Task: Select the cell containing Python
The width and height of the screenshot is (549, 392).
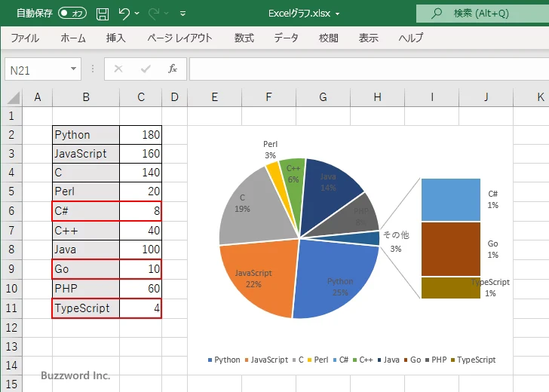Action: tap(86, 135)
